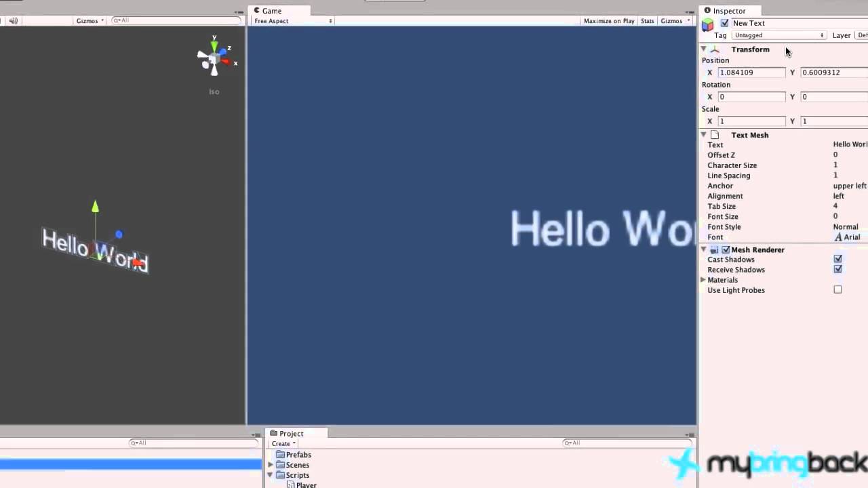Switch to the Game tab
Viewport: 868px width, 488px height.
click(279, 11)
